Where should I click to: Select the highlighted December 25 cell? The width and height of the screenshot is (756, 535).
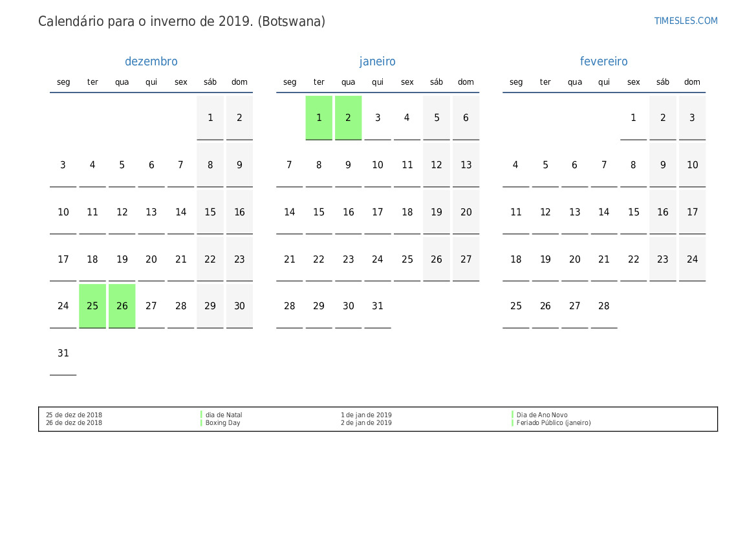click(x=92, y=306)
